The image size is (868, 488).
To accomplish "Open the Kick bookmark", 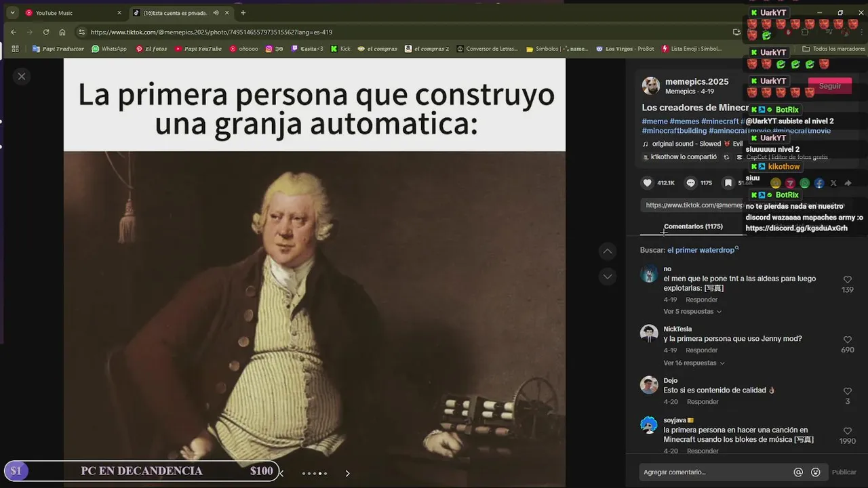I will click(340, 49).
